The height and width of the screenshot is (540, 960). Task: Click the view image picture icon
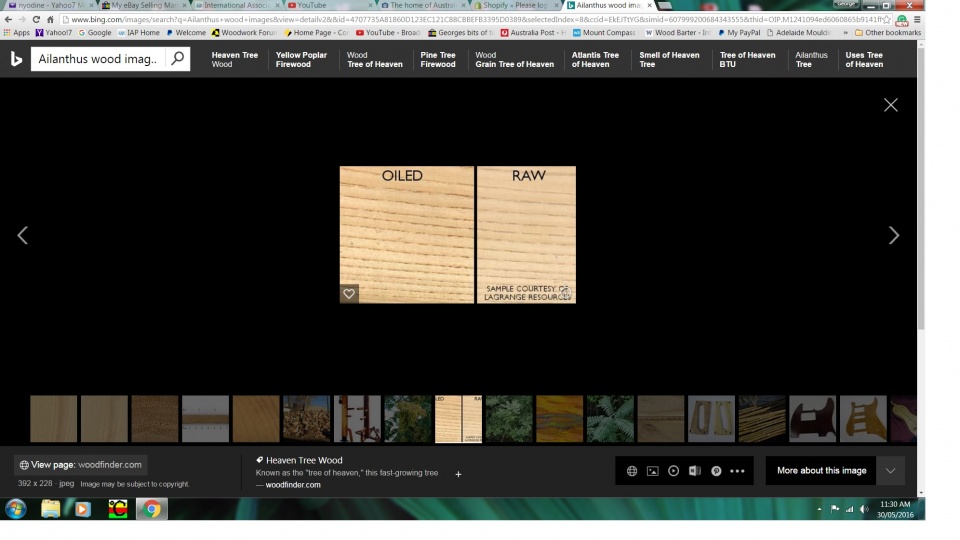[653, 471]
